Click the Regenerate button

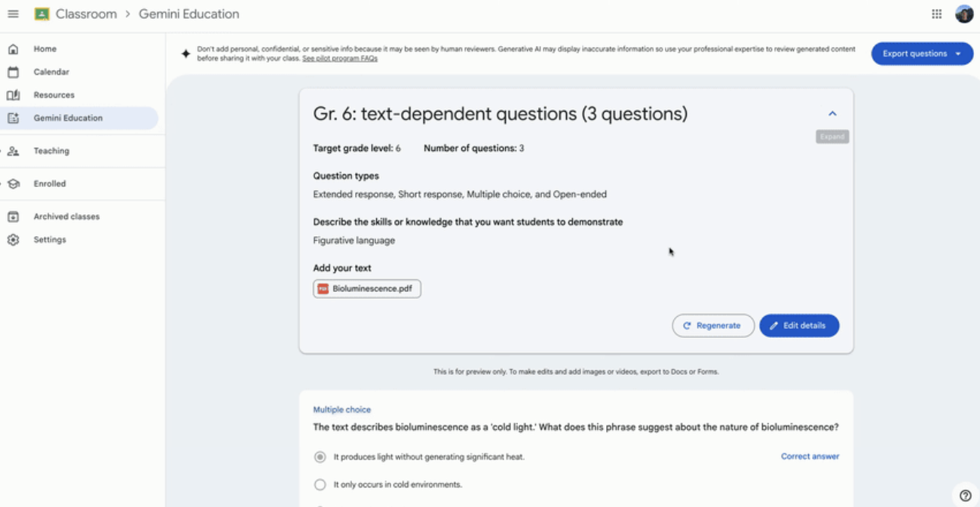click(x=712, y=326)
